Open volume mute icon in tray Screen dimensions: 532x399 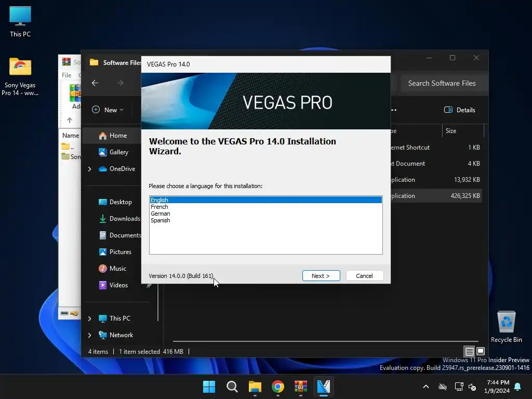coord(472,387)
